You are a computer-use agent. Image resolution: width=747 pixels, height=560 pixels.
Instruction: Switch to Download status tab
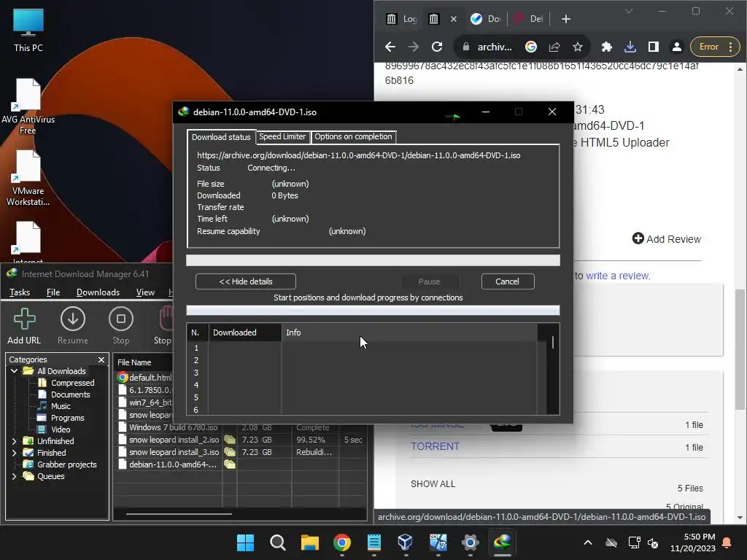[x=221, y=137]
